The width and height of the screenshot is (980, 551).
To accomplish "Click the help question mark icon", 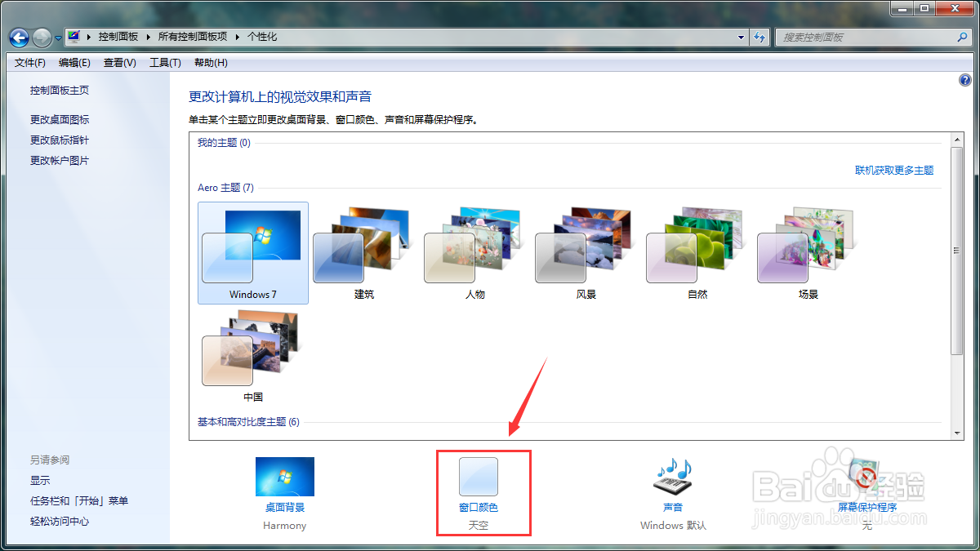I will point(965,80).
